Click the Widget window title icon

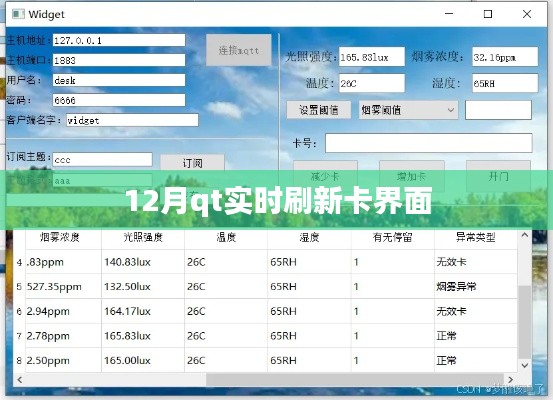click(x=18, y=14)
